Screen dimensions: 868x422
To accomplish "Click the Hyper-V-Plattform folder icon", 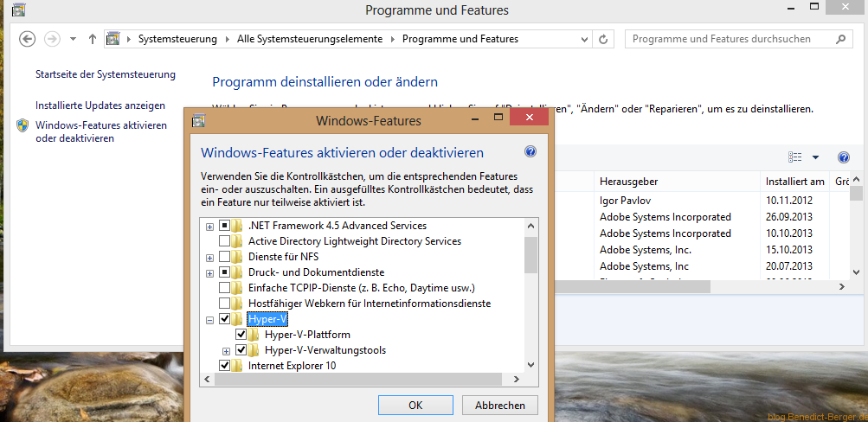I will [254, 335].
